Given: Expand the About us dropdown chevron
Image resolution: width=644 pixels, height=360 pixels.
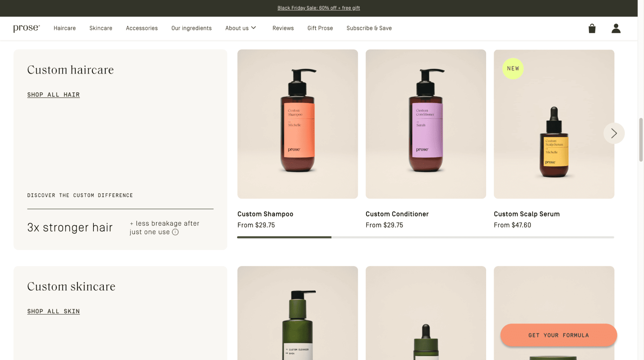Looking at the screenshot, I should pyautogui.click(x=254, y=28).
